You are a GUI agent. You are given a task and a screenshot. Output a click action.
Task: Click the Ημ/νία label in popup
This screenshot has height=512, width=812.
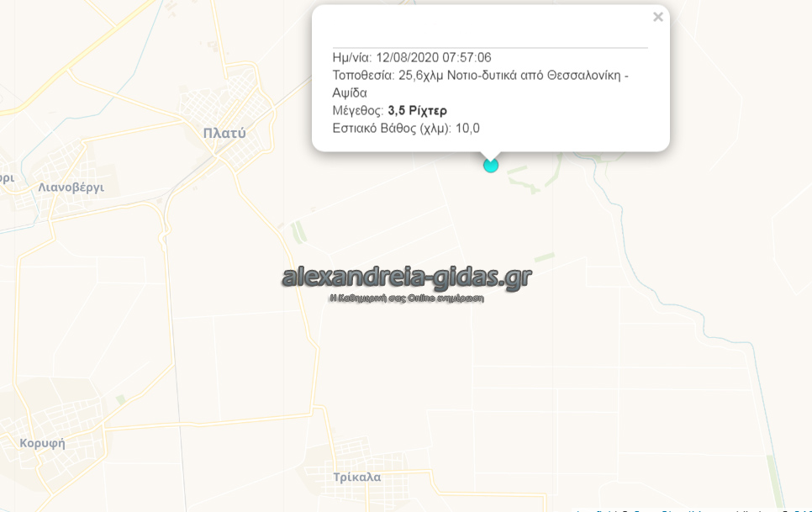pos(352,57)
